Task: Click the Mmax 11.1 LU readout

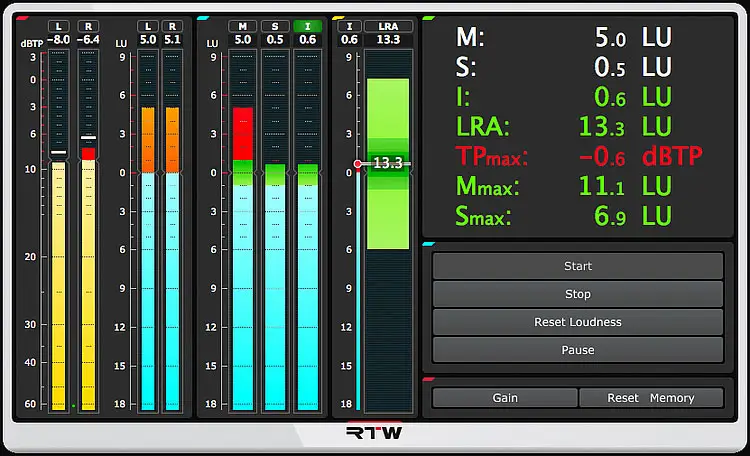Action: (x=564, y=186)
